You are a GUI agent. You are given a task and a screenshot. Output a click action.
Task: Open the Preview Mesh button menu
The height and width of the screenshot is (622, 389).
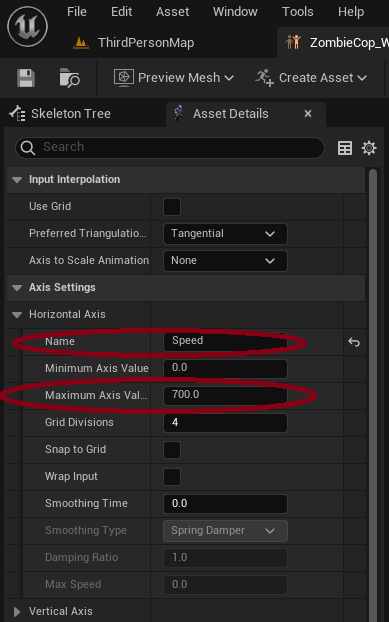[174, 78]
